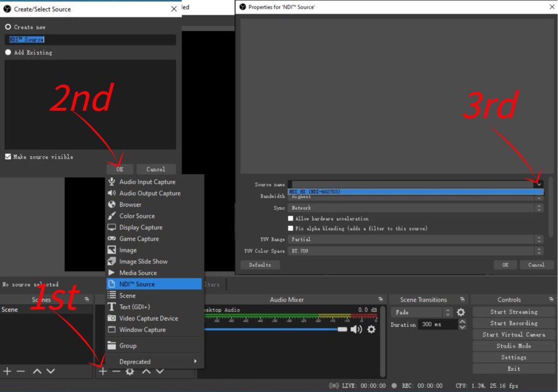Toggle Make source visible checkbox
This screenshot has height=392, width=558.
click(8, 156)
